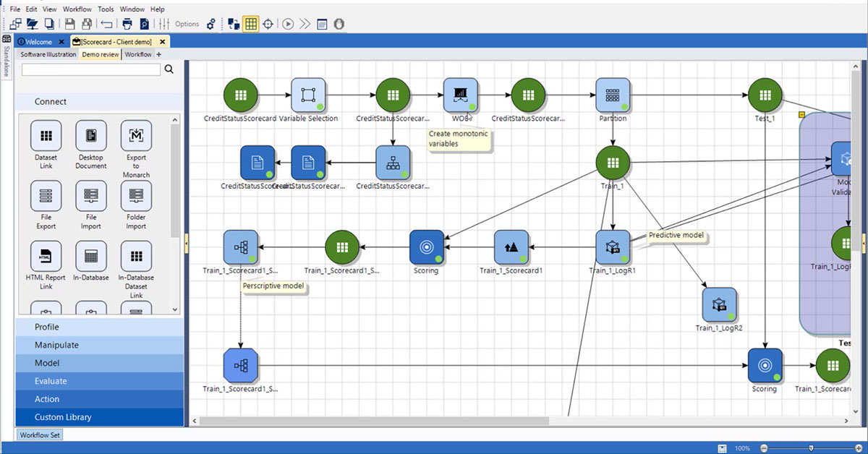Screen dimensions: 868x454
Task: Select the Dataset Link connector
Action: coord(45,147)
